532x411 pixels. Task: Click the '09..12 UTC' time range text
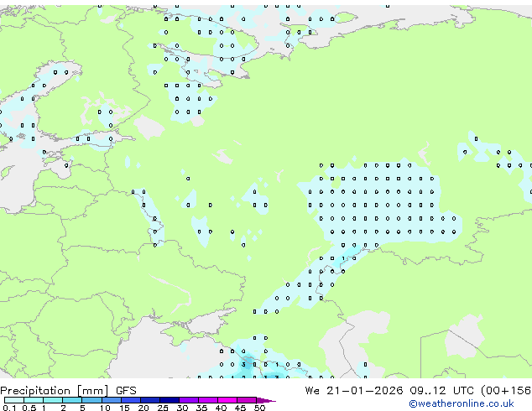441,391
